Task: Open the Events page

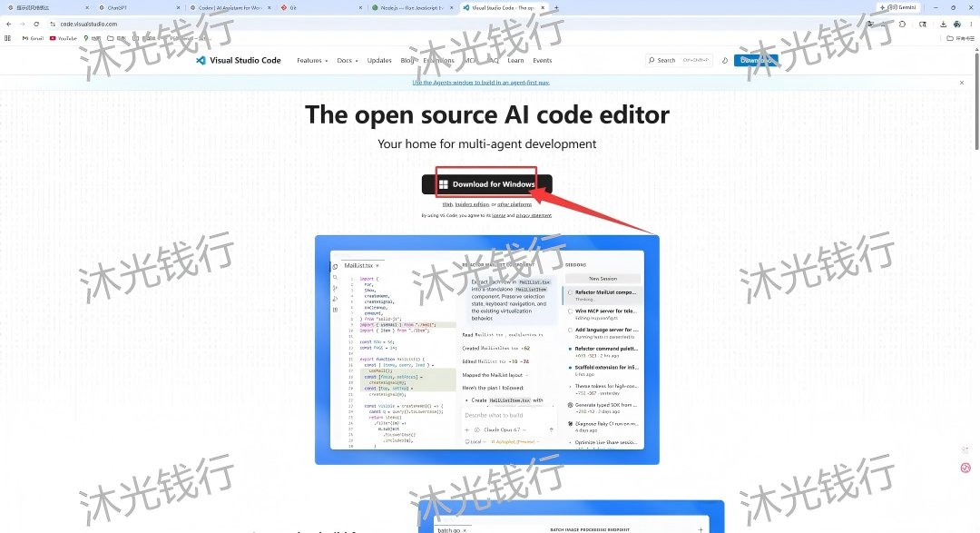Action: pos(543,61)
